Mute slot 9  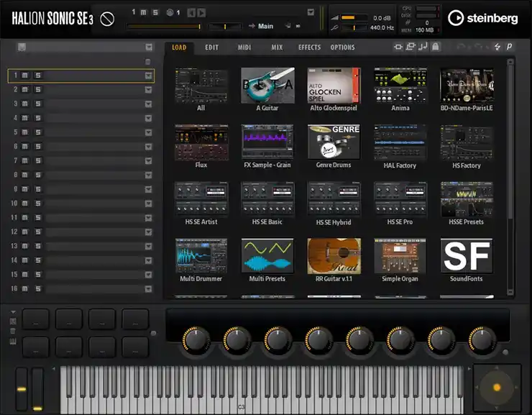click(x=24, y=189)
